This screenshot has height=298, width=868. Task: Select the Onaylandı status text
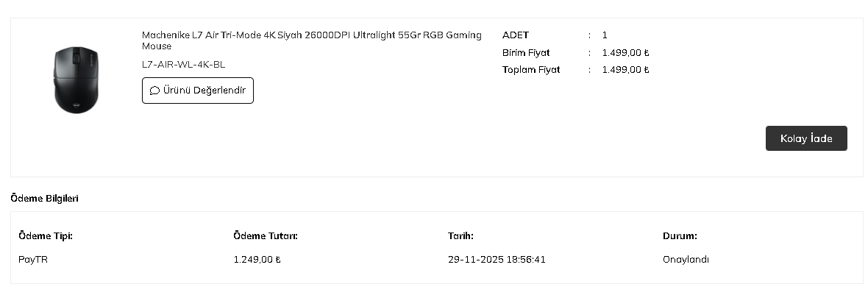pyautogui.click(x=686, y=260)
